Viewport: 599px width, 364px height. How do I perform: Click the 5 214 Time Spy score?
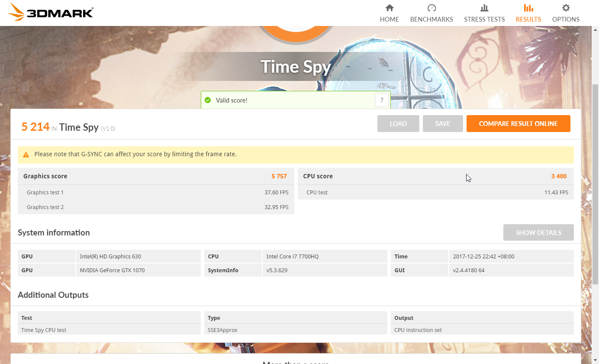(x=35, y=127)
